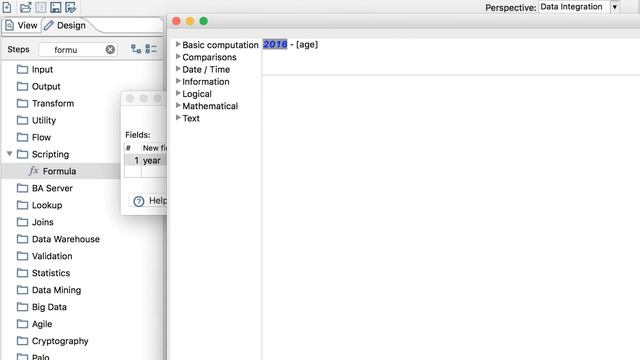Collapse the Scripting folder
Screen dimensions: 640x360
click(x=9, y=154)
